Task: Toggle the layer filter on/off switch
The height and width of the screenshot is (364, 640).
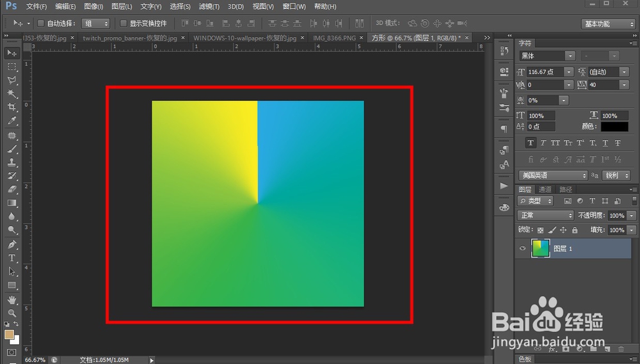Action: coord(634,200)
